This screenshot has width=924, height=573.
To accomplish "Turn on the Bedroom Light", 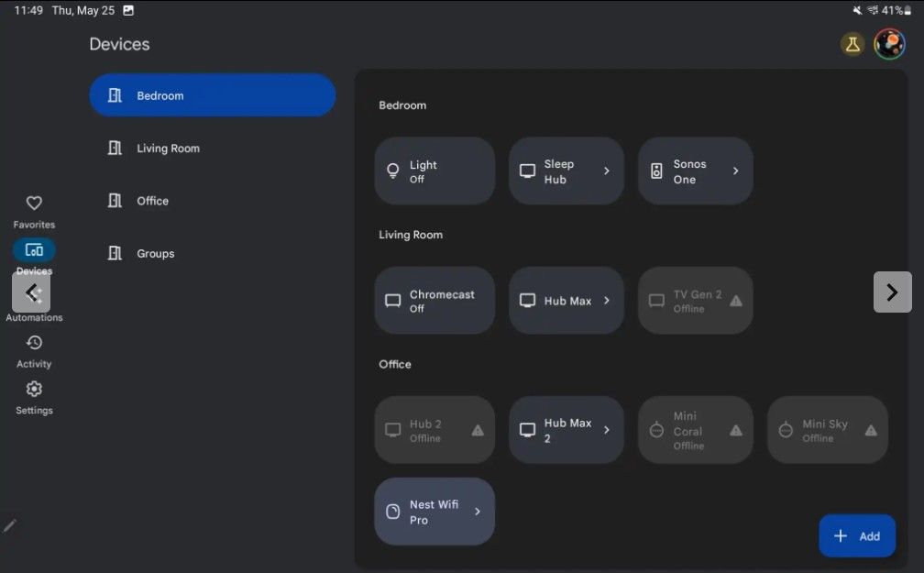I will [x=434, y=171].
